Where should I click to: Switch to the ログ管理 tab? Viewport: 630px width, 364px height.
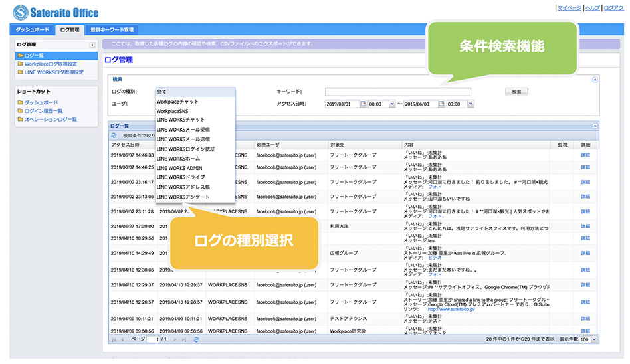[x=70, y=30]
